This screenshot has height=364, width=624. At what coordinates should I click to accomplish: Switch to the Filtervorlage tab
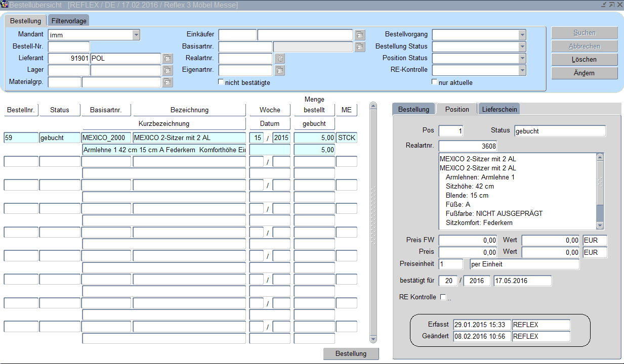69,21
